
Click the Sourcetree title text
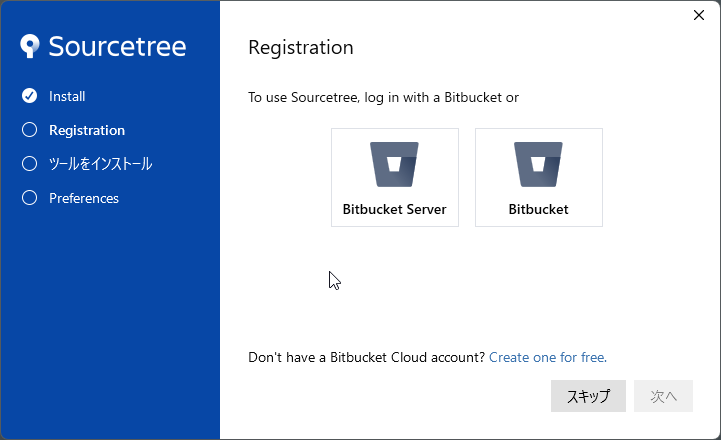tap(117, 46)
